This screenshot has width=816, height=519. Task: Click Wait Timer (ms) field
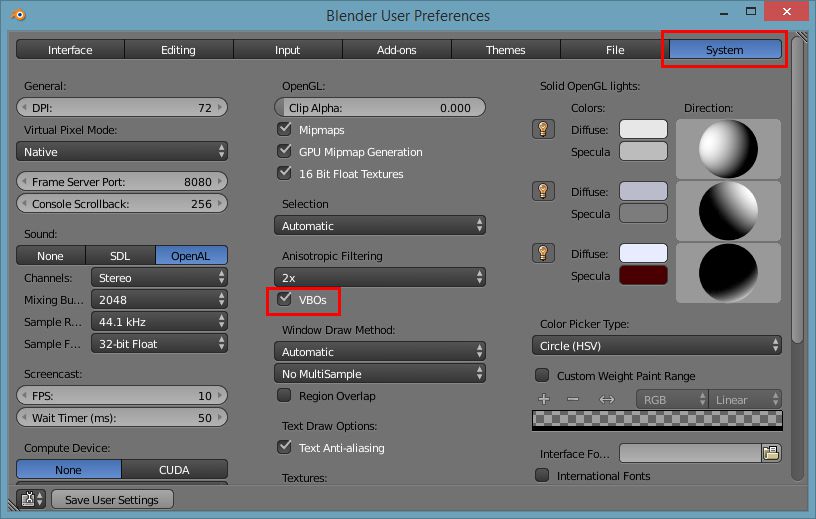122,417
